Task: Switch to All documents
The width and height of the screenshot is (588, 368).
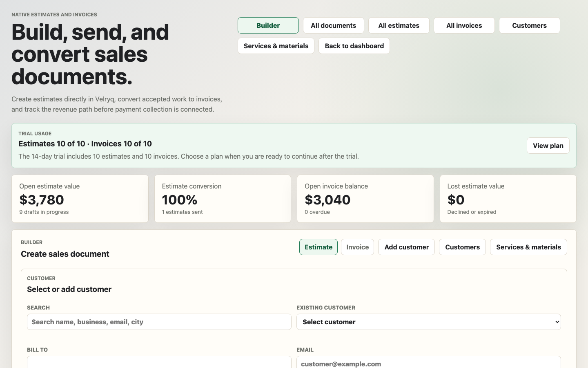Action: (x=333, y=25)
